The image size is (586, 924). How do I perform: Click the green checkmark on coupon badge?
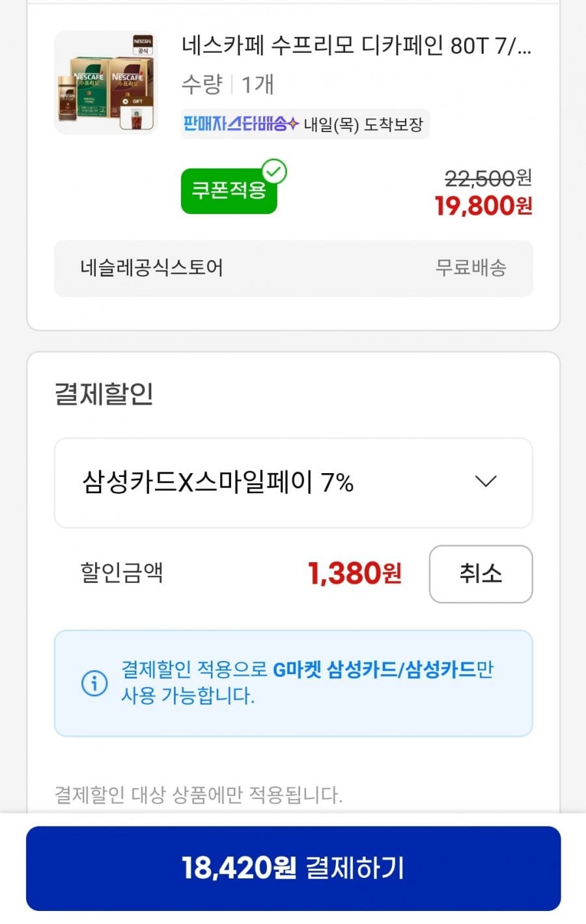pyautogui.click(x=274, y=172)
